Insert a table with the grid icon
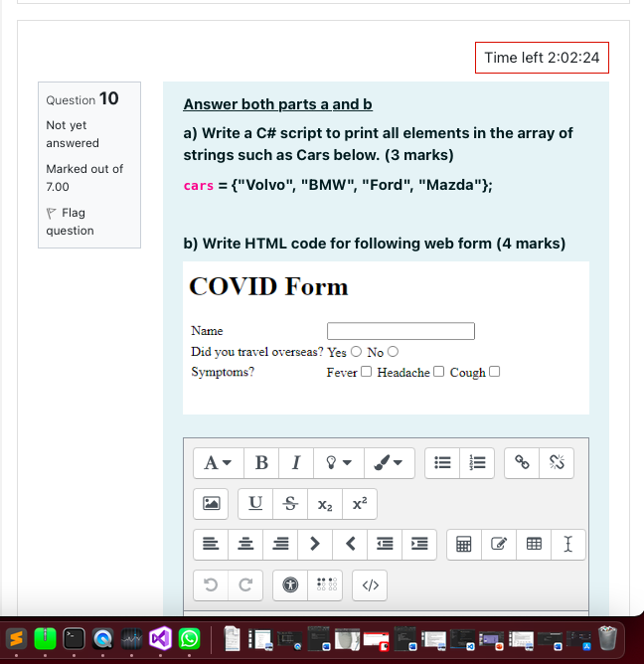644x664 pixels. click(x=534, y=544)
